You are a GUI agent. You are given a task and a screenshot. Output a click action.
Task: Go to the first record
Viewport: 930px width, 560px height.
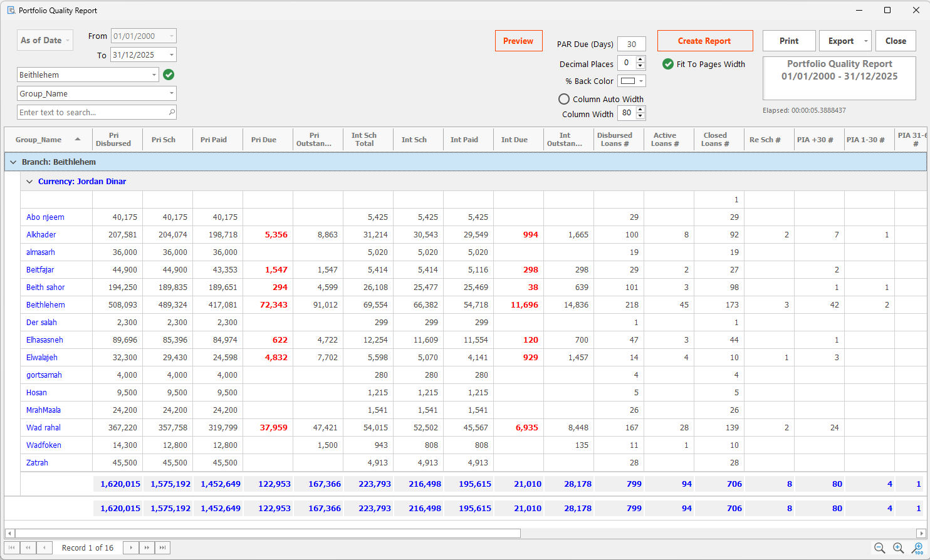pyautogui.click(x=12, y=547)
